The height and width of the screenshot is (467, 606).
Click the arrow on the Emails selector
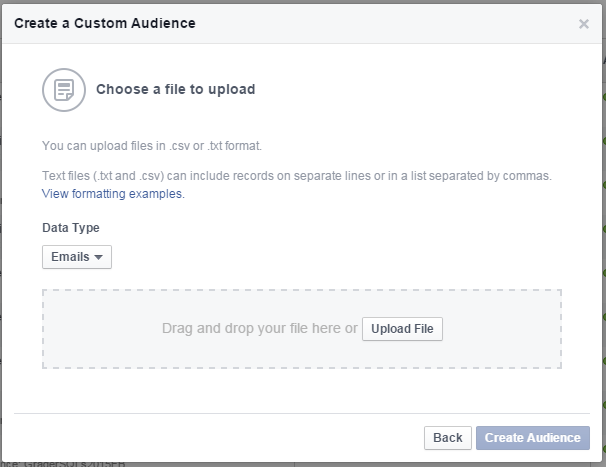(x=99, y=258)
